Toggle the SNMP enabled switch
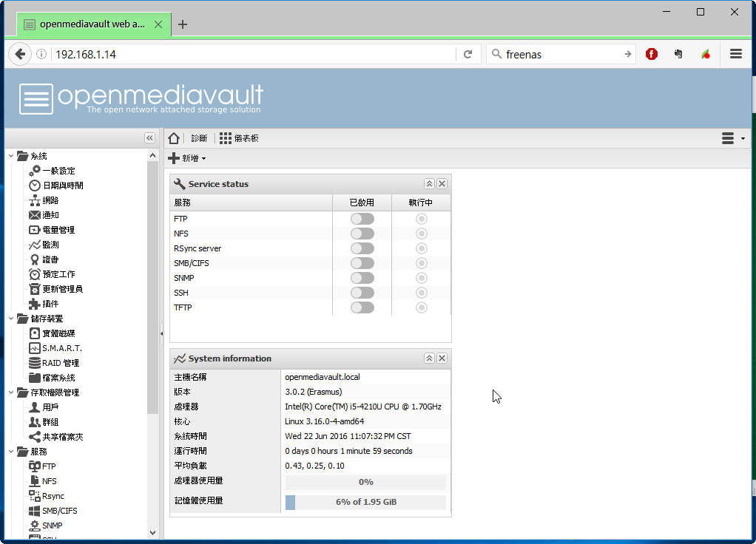This screenshot has width=756, height=544. click(362, 278)
